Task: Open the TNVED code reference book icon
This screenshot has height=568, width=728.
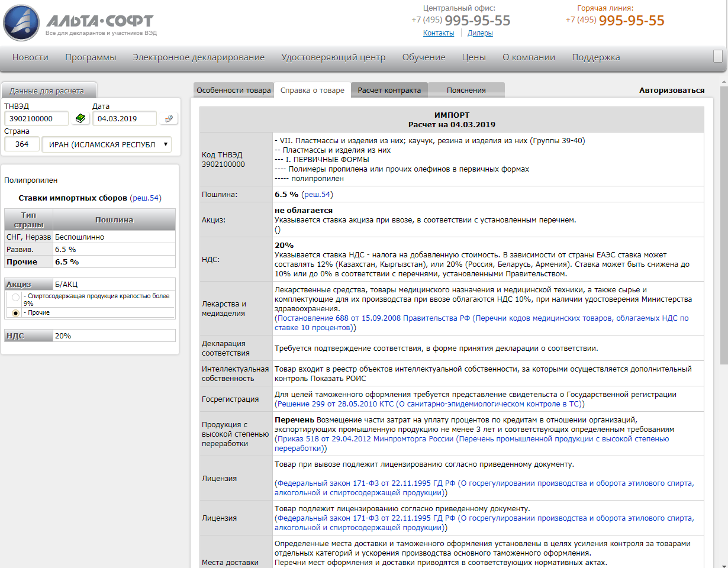Action: coord(79,118)
